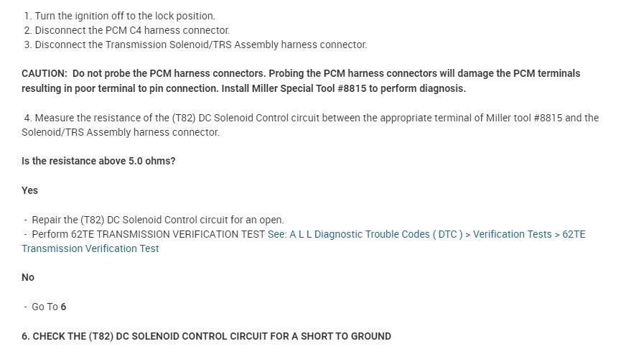The height and width of the screenshot is (354, 644).
Task: Click the bold "Yes" answer
Action: [x=29, y=190]
